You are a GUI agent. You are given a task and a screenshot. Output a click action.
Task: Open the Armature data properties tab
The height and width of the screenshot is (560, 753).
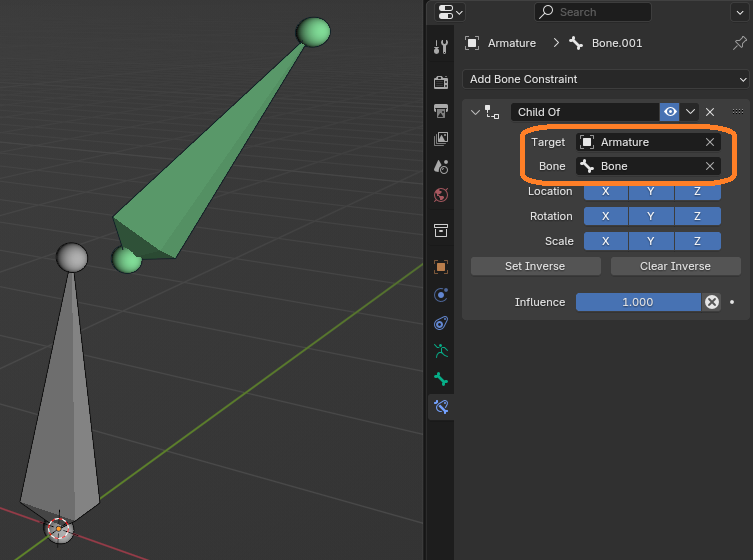(x=441, y=351)
